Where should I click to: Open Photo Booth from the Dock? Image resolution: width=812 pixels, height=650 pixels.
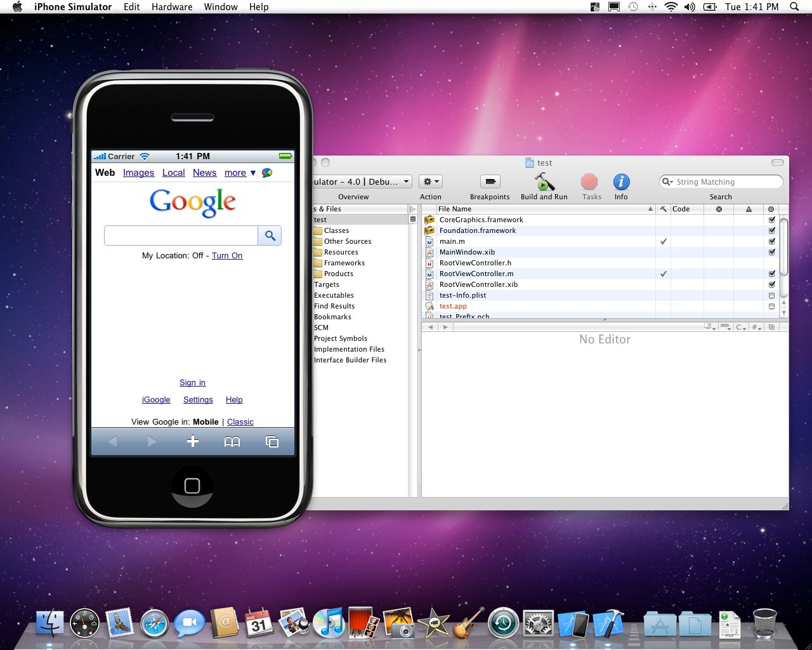point(363,623)
